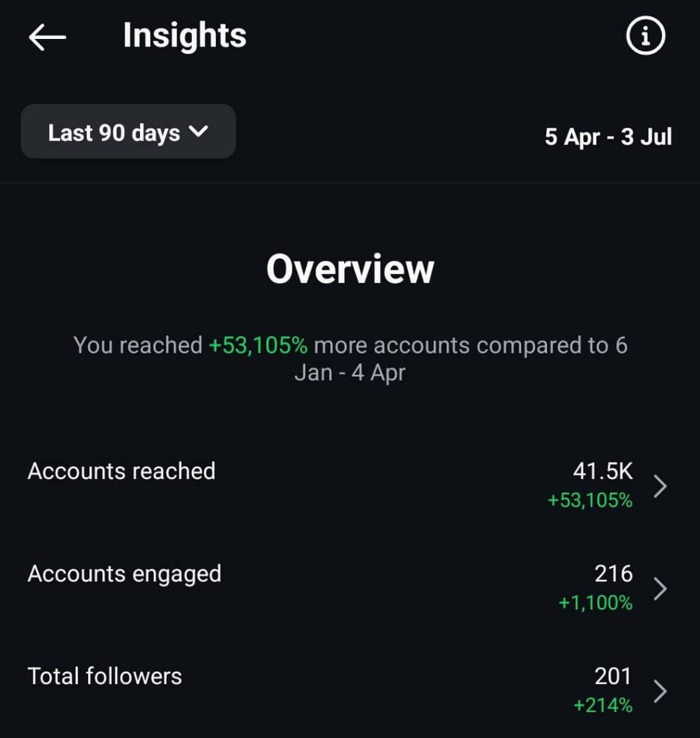Expand Accounts engaged with its chevron
The image size is (700, 738).
click(660, 589)
